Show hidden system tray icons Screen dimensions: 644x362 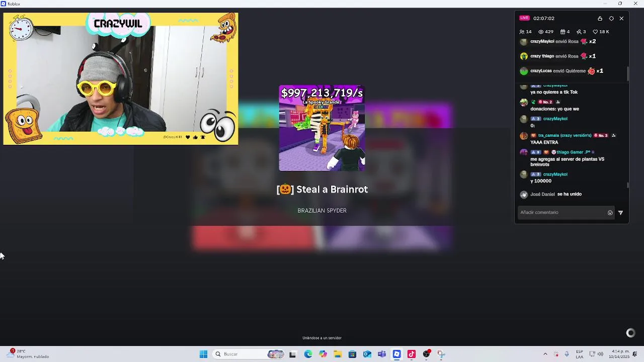click(545, 354)
